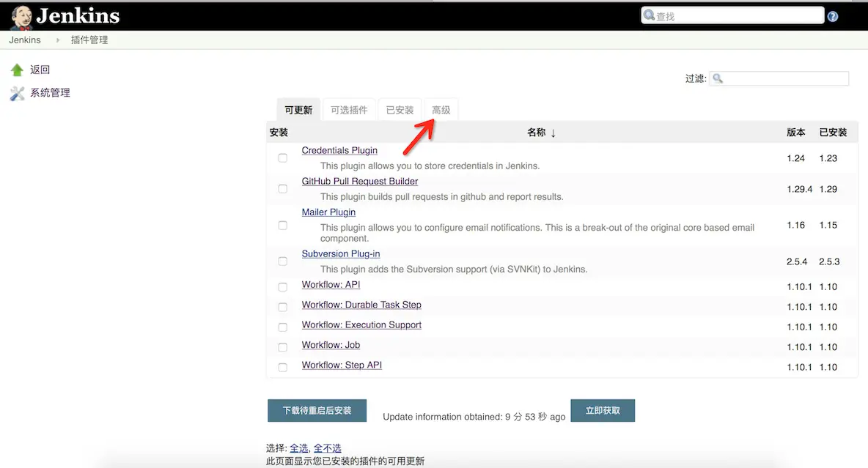Click the magnifier icon in the top search box
The height and width of the screenshot is (468, 868).
tap(650, 15)
